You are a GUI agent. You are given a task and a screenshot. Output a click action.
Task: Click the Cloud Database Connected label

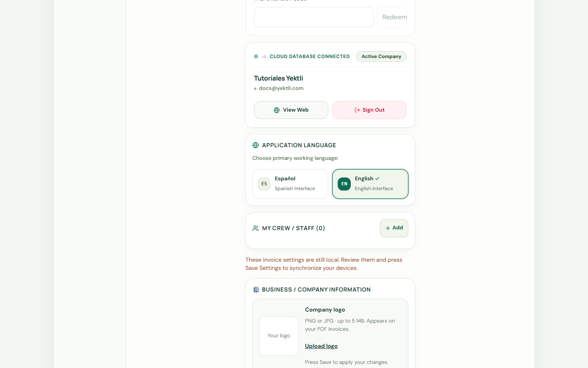click(x=310, y=56)
